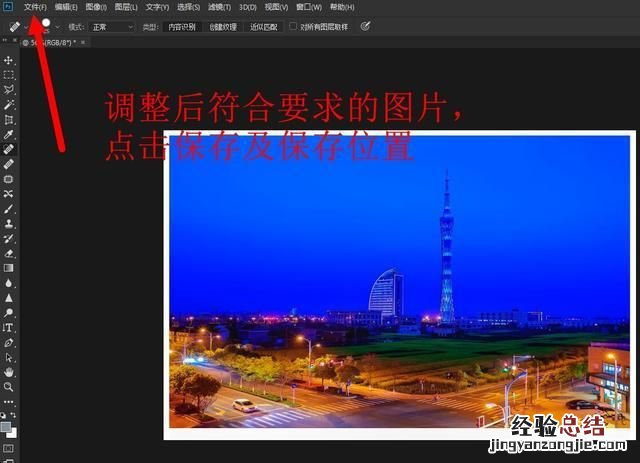Open the 模式 blend mode dropdown
This screenshot has width=640, height=463.
coord(111,27)
